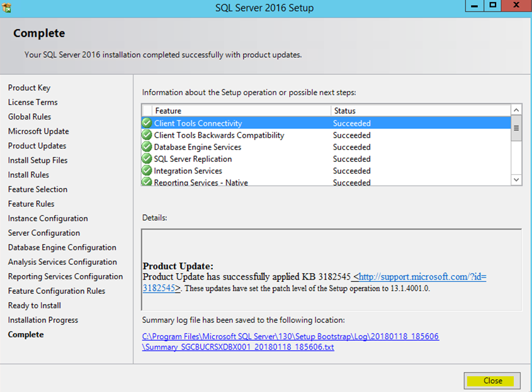Select Feature Selection from the sidebar

tap(37, 189)
